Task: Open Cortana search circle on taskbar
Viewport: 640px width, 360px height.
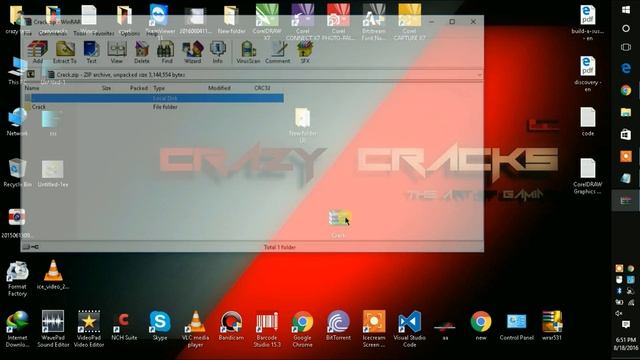Action: (x=626, y=29)
